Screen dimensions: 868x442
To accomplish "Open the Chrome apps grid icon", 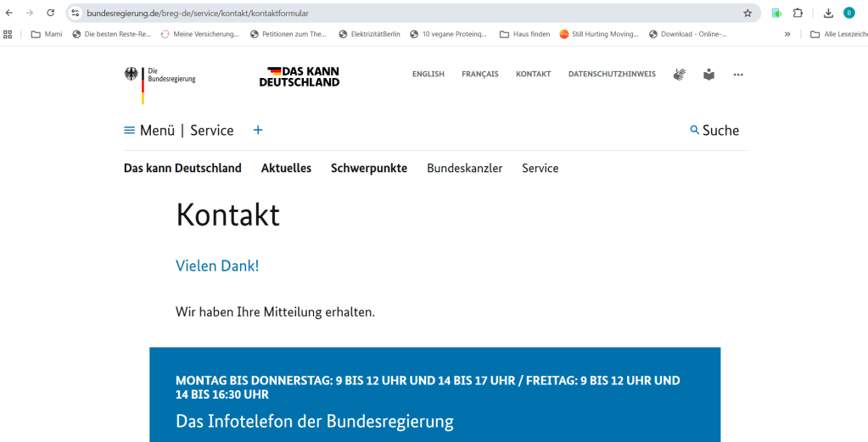I will click(8, 34).
